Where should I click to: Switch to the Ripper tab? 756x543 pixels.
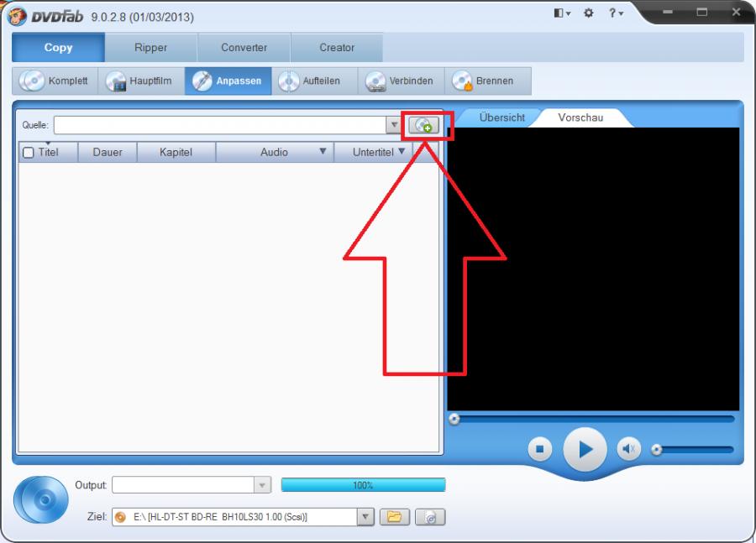[151, 47]
